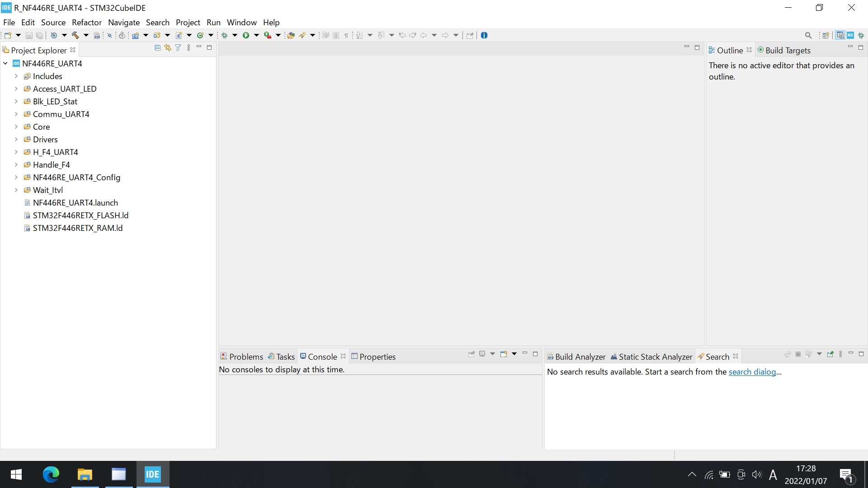The height and width of the screenshot is (488, 868).
Task: Click the Run External Tools icon
Action: click(x=268, y=35)
